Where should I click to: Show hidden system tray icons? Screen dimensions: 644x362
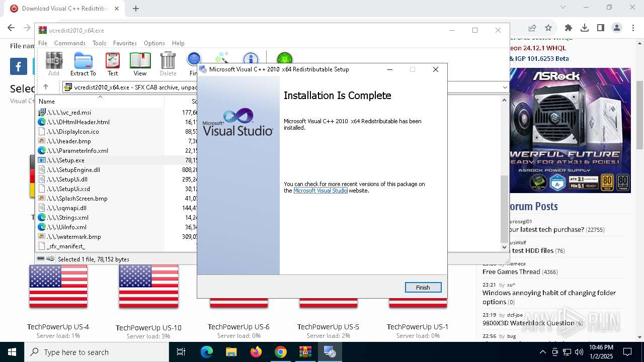tap(542, 352)
